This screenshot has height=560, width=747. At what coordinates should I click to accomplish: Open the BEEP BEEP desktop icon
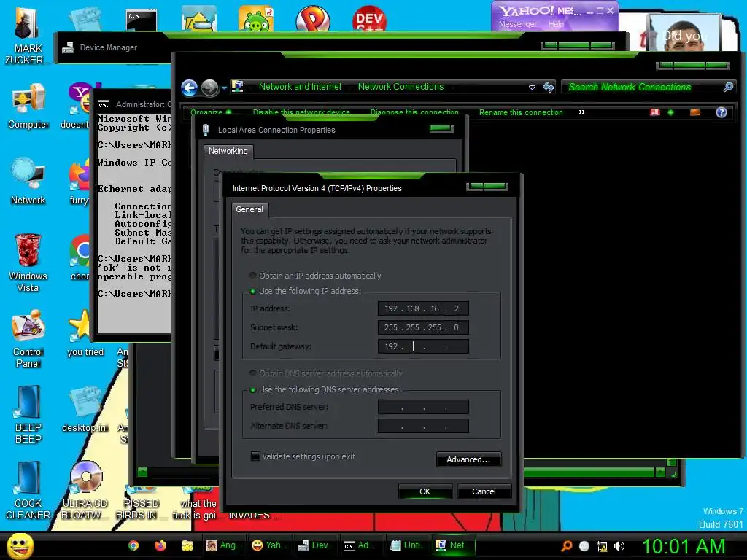[28, 415]
